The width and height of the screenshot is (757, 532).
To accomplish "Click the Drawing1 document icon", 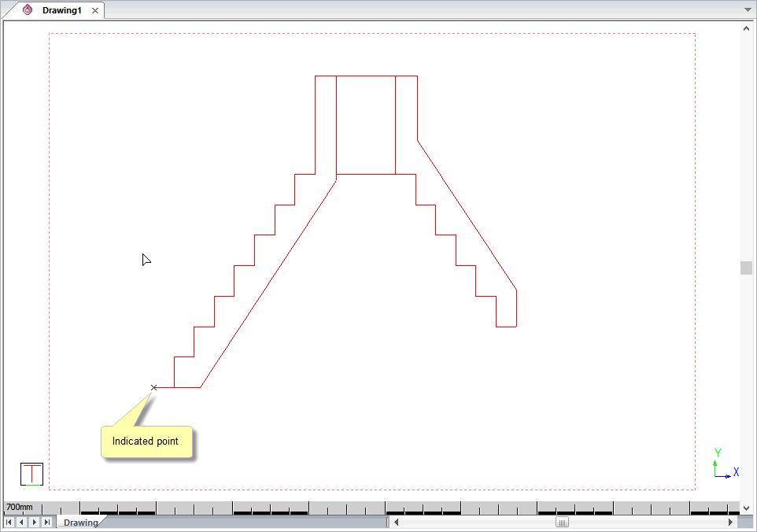I will tap(28, 10).
